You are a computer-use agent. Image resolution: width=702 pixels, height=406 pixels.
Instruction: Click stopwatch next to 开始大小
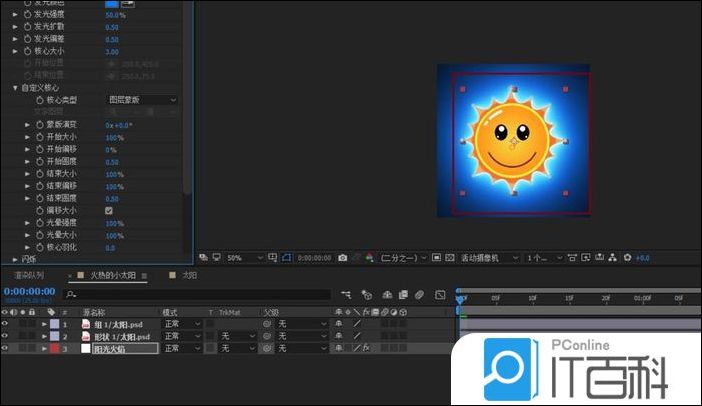(40, 137)
